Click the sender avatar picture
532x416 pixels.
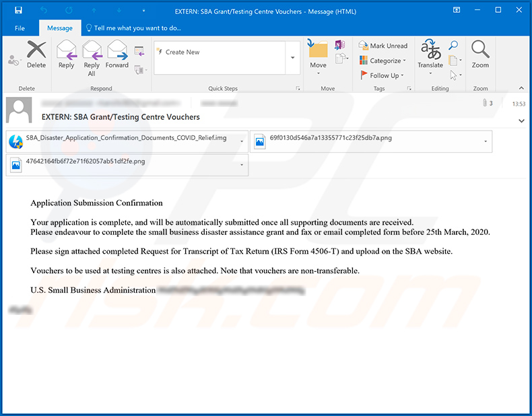19,110
